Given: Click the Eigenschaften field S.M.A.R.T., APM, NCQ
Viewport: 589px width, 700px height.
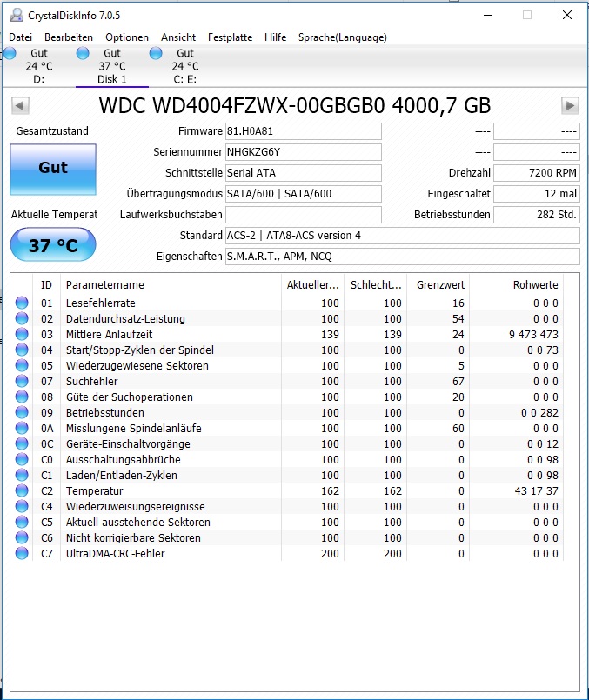Looking at the screenshot, I should pyautogui.click(x=402, y=257).
